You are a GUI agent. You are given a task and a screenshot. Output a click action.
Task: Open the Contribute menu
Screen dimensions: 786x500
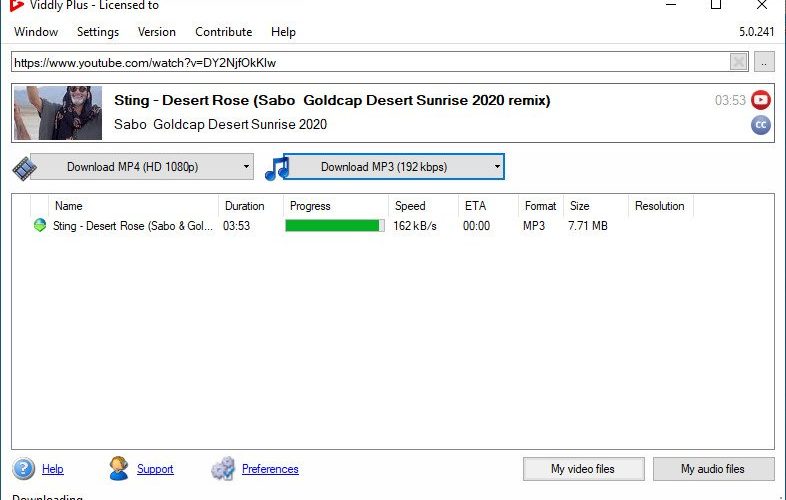point(224,32)
